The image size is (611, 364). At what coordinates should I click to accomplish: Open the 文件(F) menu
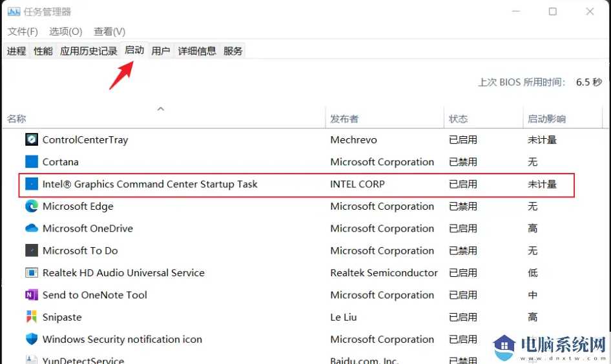[23, 32]
